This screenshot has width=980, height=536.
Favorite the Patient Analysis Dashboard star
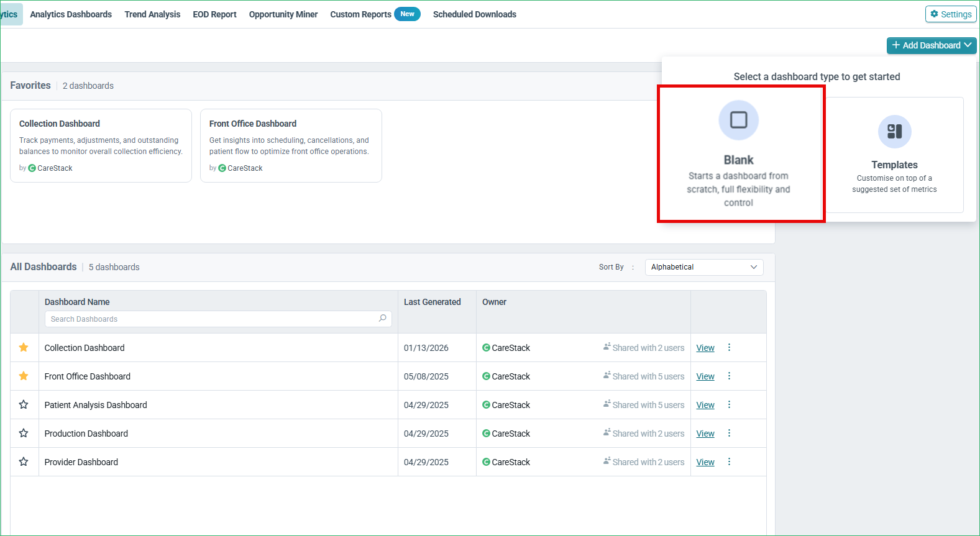[24, 405]
